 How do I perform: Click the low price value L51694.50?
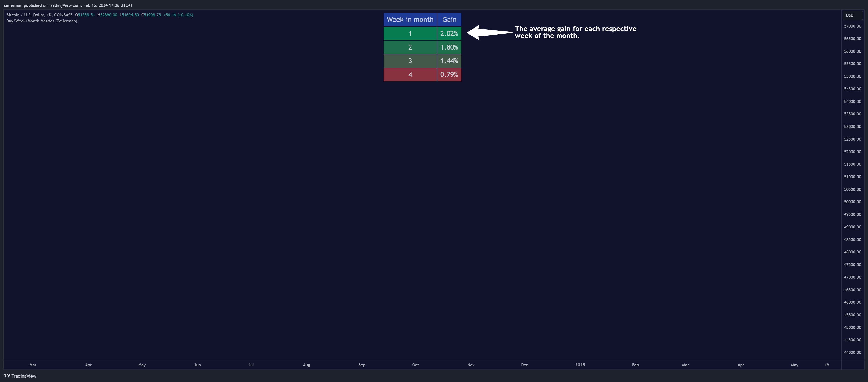click(x=129, y=15)
